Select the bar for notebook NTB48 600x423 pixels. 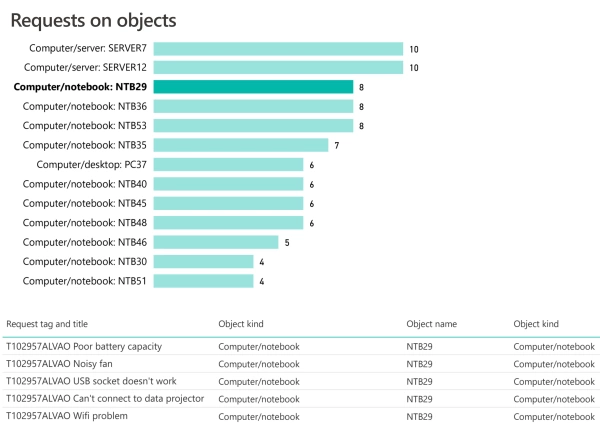[x=228, y=222]
